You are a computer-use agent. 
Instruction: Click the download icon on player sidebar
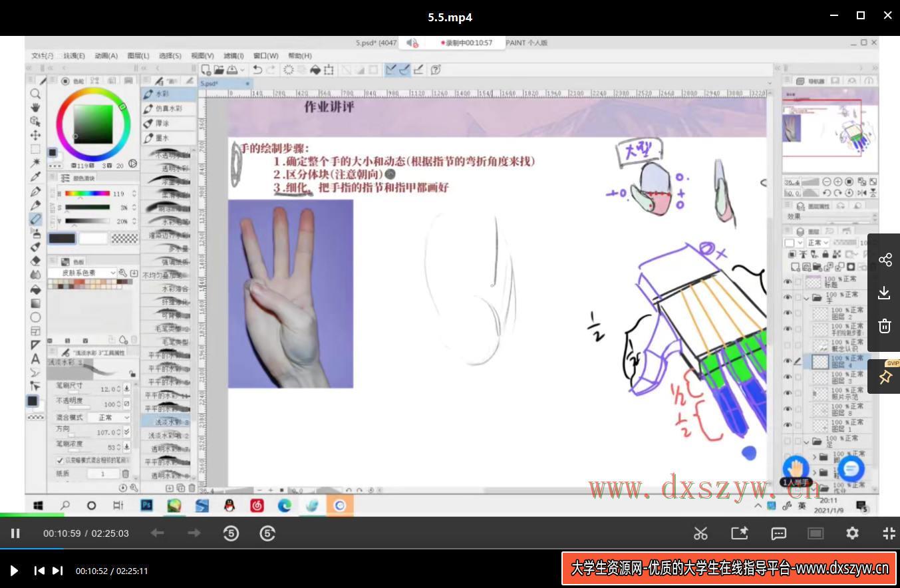pyautogui.click(x=885, y=293)
